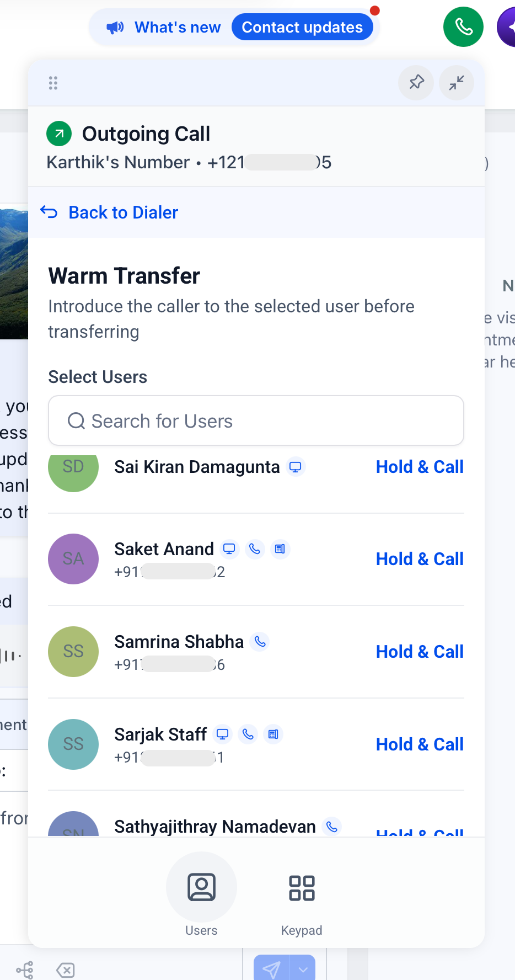Click the megaphone What's new icon
Screen dimensions: 515x980
pos(115,27)
